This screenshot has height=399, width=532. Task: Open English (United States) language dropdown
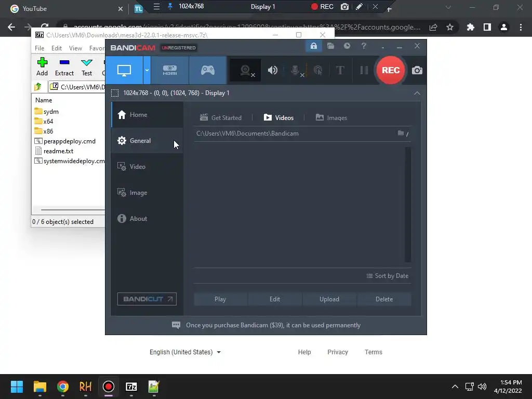[185, 352]
